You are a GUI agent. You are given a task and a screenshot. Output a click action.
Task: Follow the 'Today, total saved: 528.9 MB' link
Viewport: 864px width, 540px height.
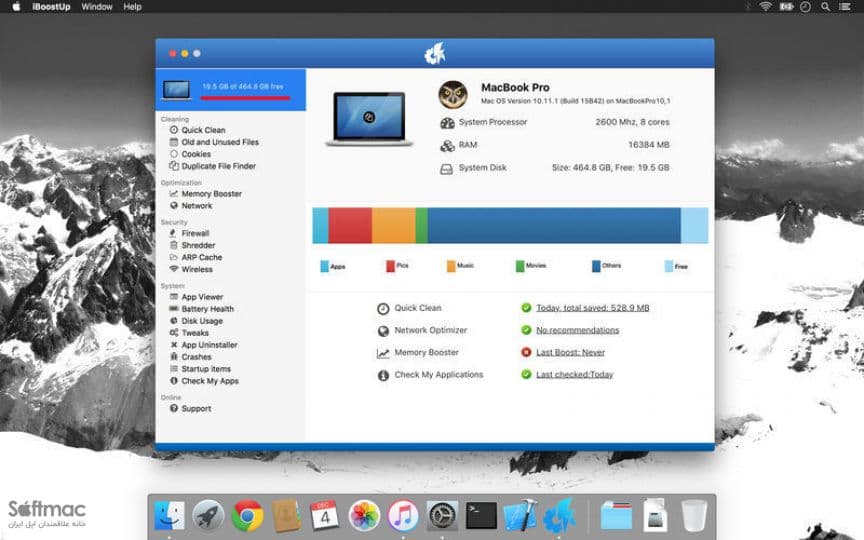click(592, 307)
